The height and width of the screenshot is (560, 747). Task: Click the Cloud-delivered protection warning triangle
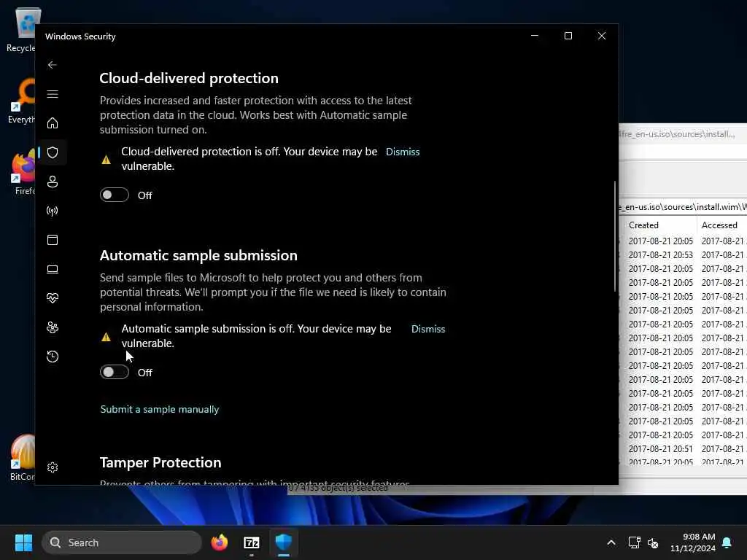(x=107, y=160)
